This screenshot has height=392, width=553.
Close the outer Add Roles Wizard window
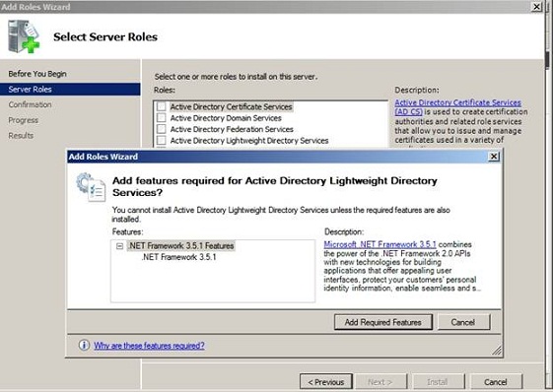[x=536, y=6]
